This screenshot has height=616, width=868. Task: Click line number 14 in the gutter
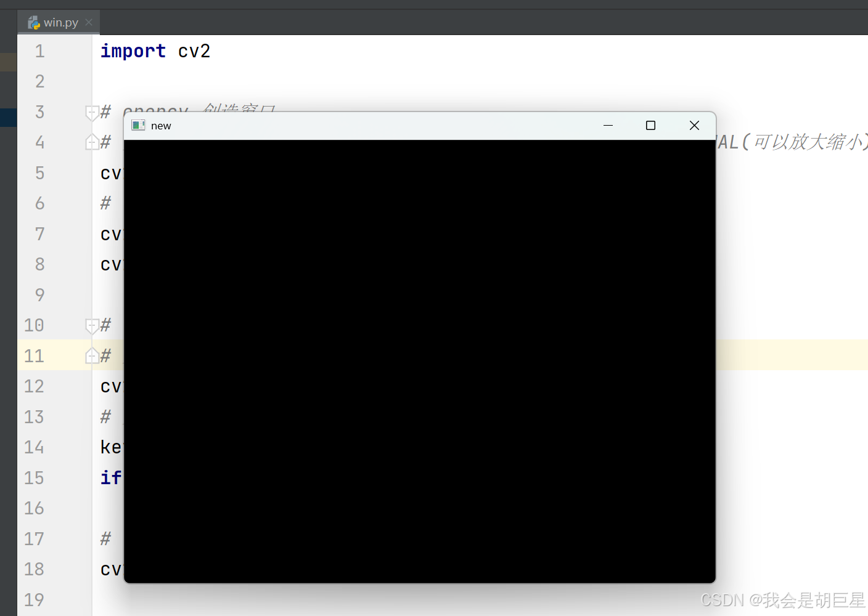pos(33,447)
